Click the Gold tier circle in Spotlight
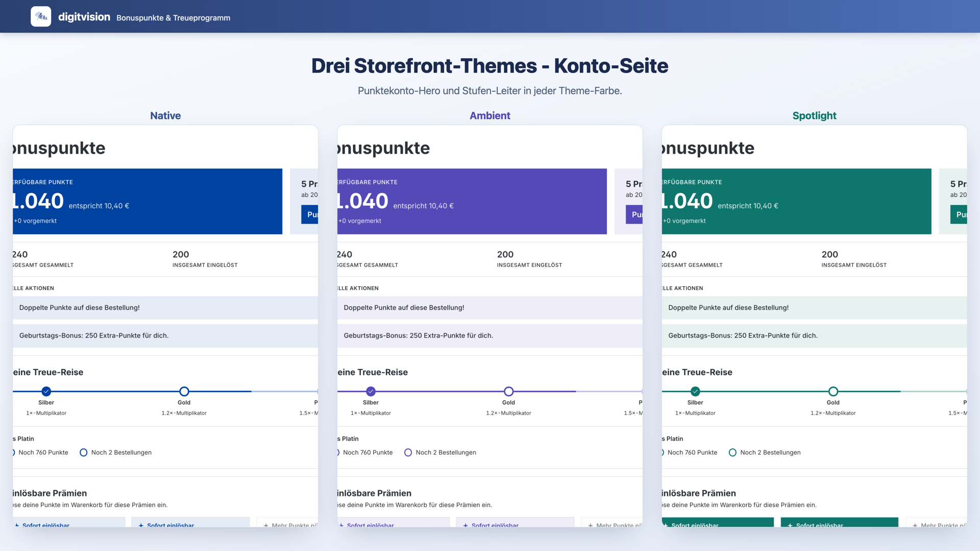980x551 pixels. coord(834,391)
